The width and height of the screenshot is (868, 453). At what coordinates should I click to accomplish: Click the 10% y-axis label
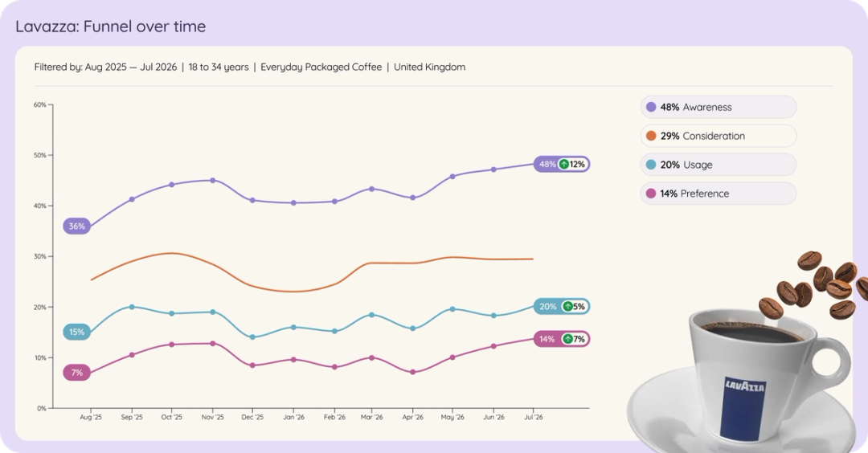click(x=40, y=358)
